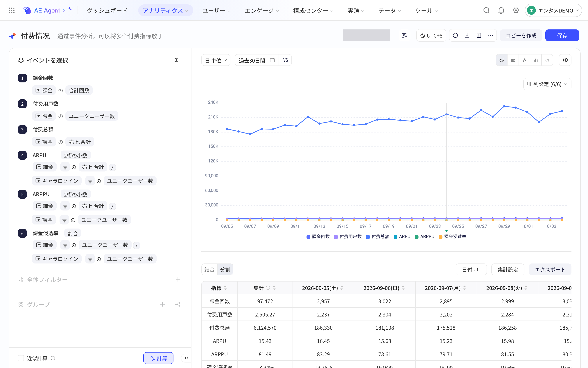This screenshot has width=588, height=368.
Task: Toggle 課金浸透率 series in chart legend
Action: pyautogui.click(x=452, y=237)
